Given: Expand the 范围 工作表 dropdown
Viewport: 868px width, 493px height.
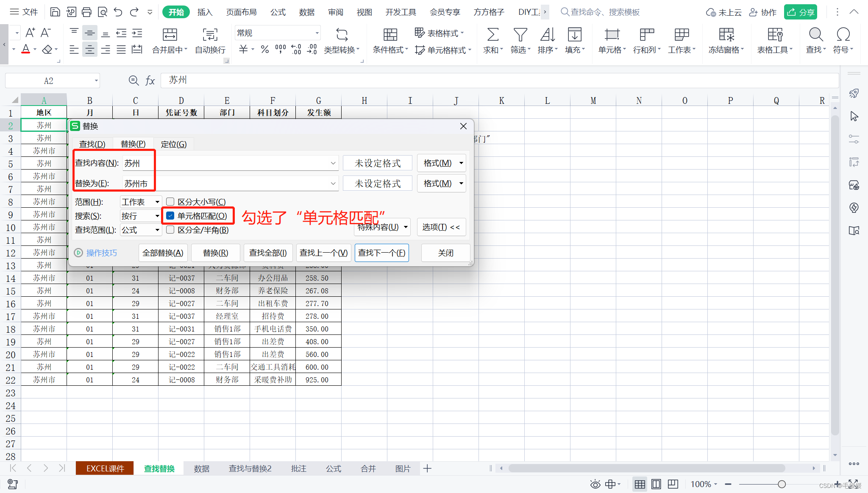Looking at the screenshot, I should [157, 202].
